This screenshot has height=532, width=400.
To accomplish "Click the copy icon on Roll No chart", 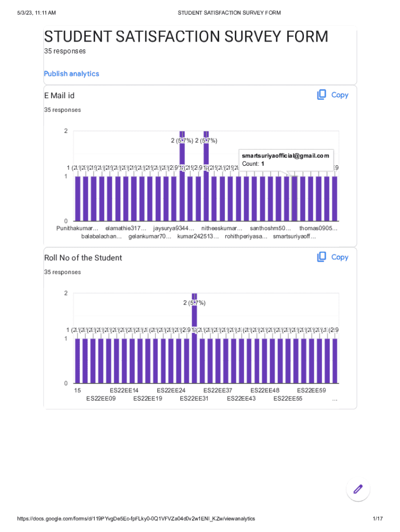I will pos(322,257).
